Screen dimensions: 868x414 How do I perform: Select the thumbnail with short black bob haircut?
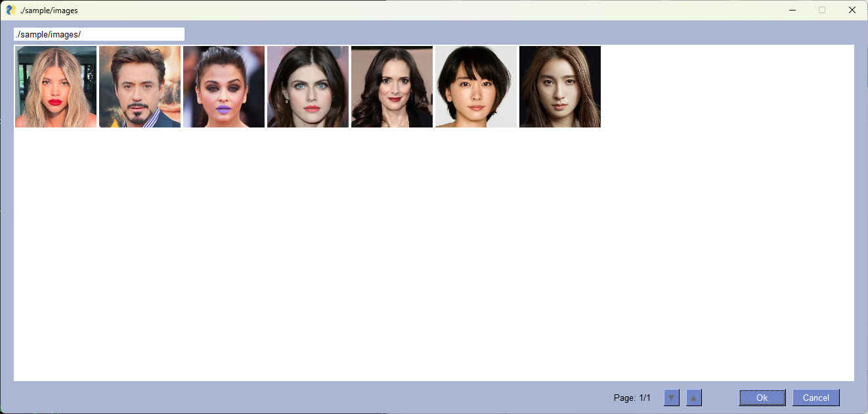[476, 87]
